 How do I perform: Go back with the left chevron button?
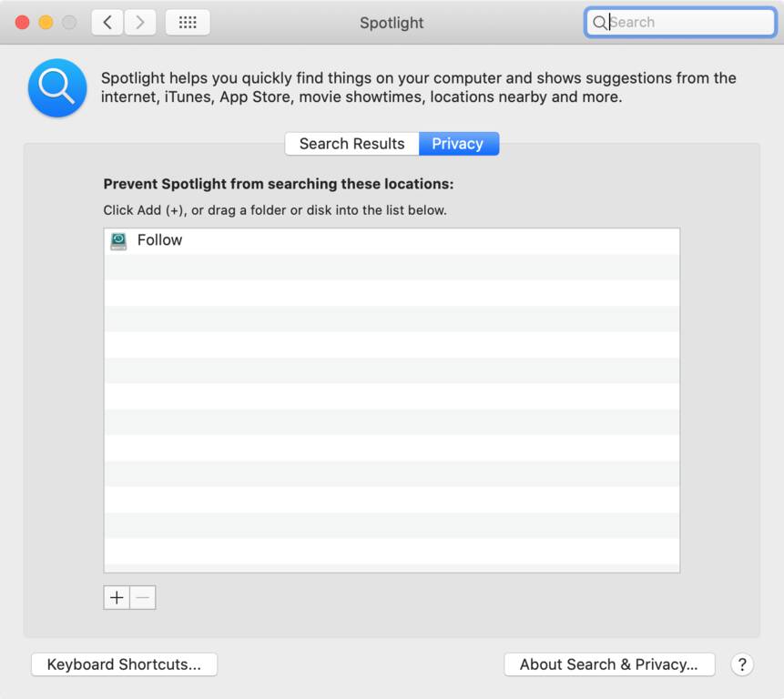click(x=107, y=23)
